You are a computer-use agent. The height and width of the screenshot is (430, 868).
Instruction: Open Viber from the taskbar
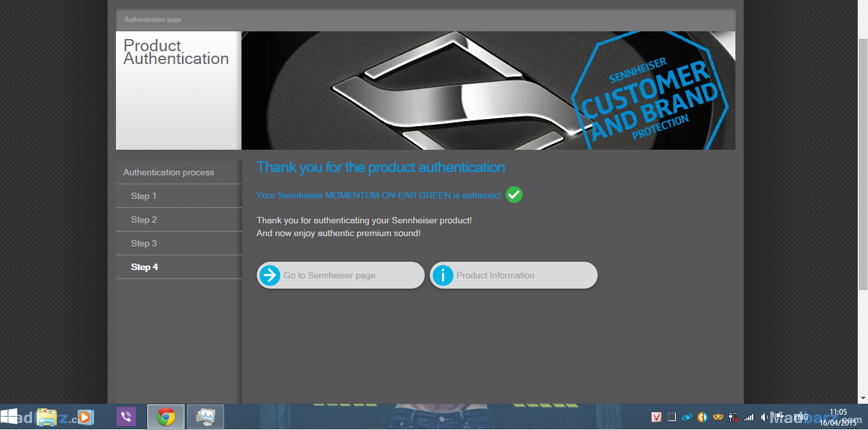coord(126,417)
